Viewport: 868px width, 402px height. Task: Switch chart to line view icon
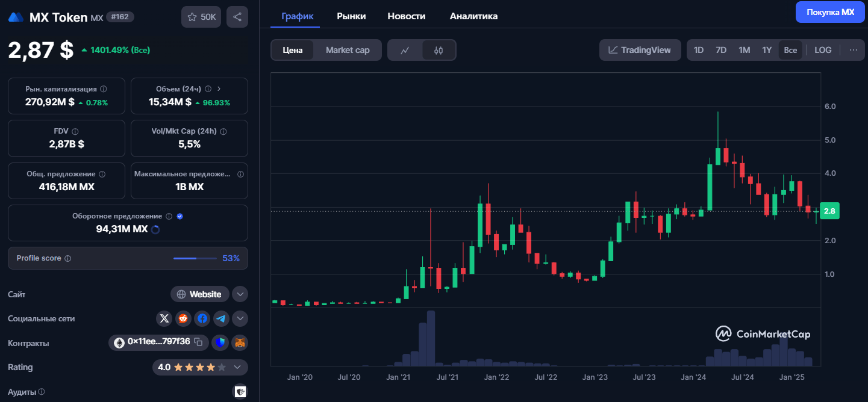click(405, 50)
